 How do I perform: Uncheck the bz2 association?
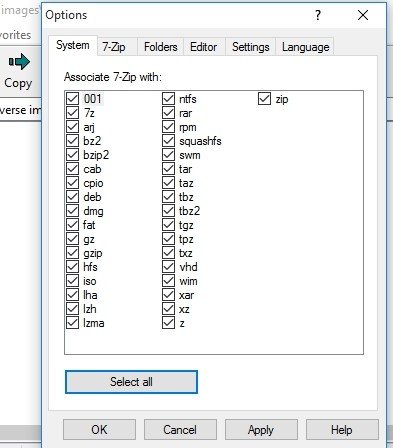click(72, 141)
